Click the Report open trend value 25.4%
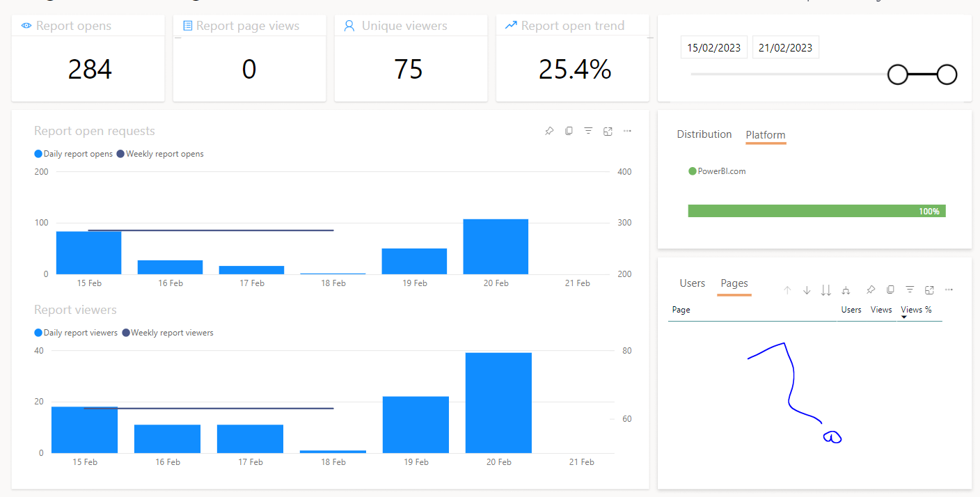 pos(575,69)
